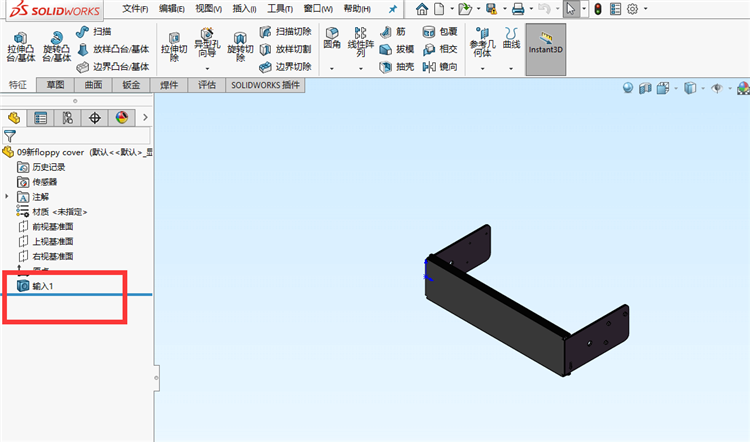Select the Swept Cut (扫描切除) tool
Viewport: 750px width, 442px height.
(285, 32)
